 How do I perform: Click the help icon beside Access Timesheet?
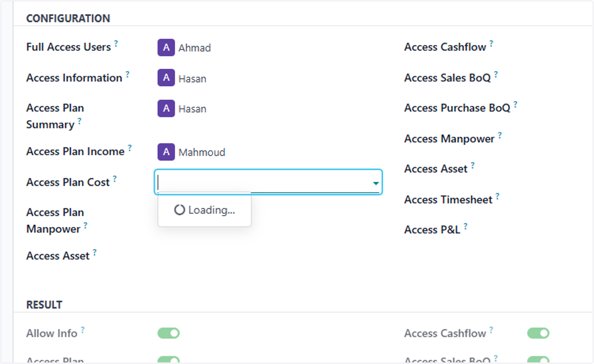click(497, 196)
